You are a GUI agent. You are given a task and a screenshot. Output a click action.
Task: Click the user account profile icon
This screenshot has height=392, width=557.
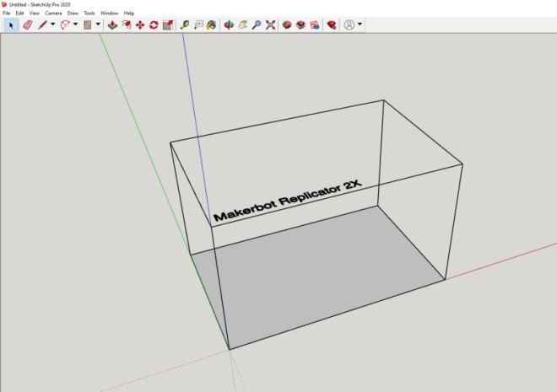349,25
